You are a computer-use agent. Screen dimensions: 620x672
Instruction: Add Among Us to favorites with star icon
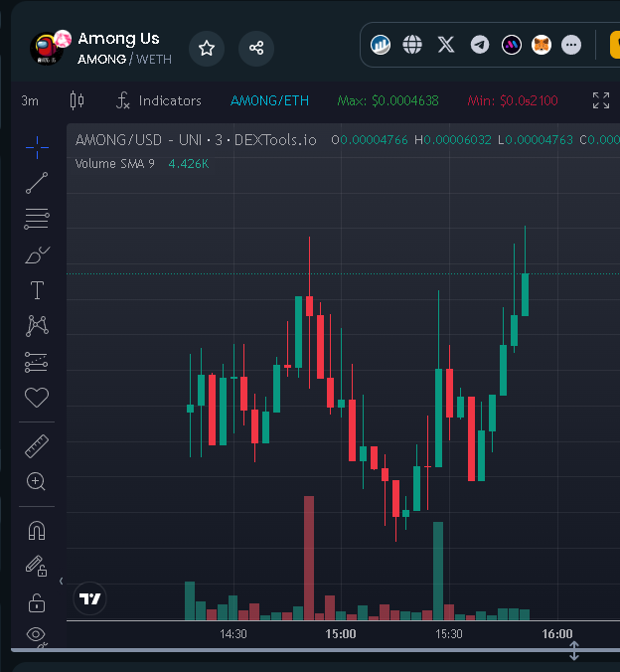click(207, 48)
